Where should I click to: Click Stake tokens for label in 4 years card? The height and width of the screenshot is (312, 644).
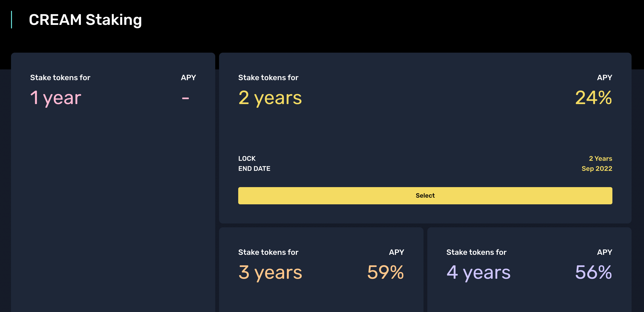[x=476, y=252]
